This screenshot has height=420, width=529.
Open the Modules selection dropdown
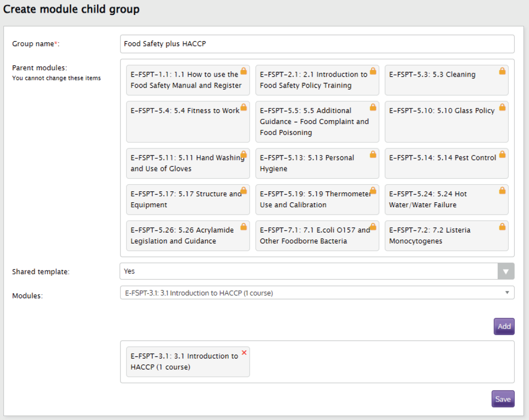click(x=317, y=293)
